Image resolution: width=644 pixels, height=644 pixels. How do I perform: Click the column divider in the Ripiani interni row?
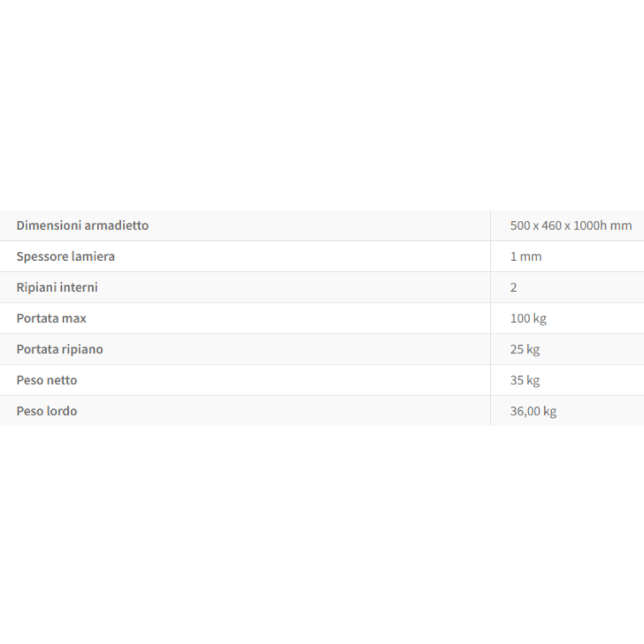[x=491, y=287]
